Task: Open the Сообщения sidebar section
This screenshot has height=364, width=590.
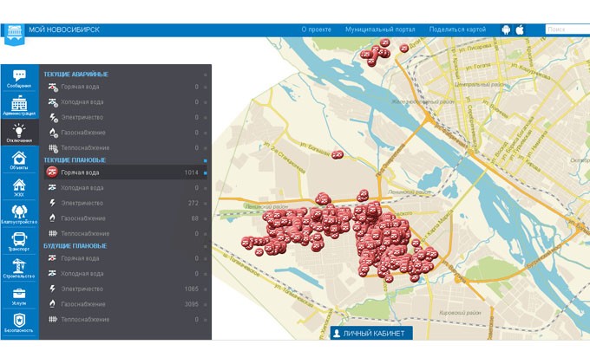Action: 19,79
